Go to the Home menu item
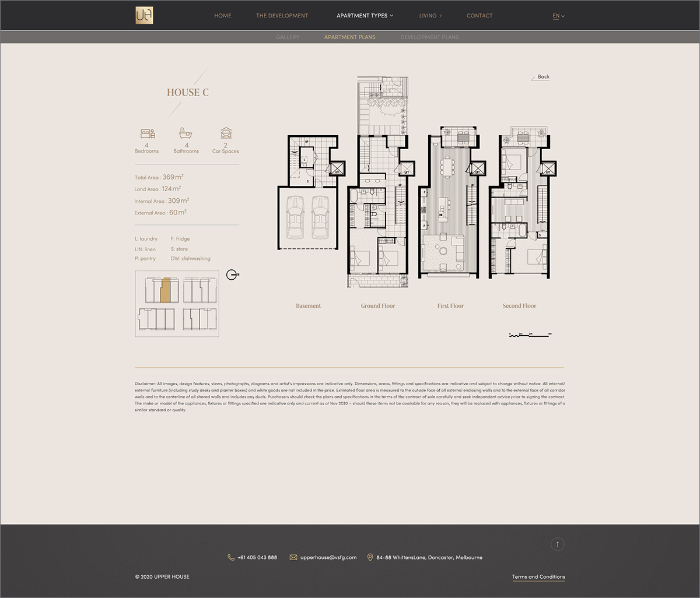Image resolution: width=700 pixels, height=598 pixels. pos(223,16)
